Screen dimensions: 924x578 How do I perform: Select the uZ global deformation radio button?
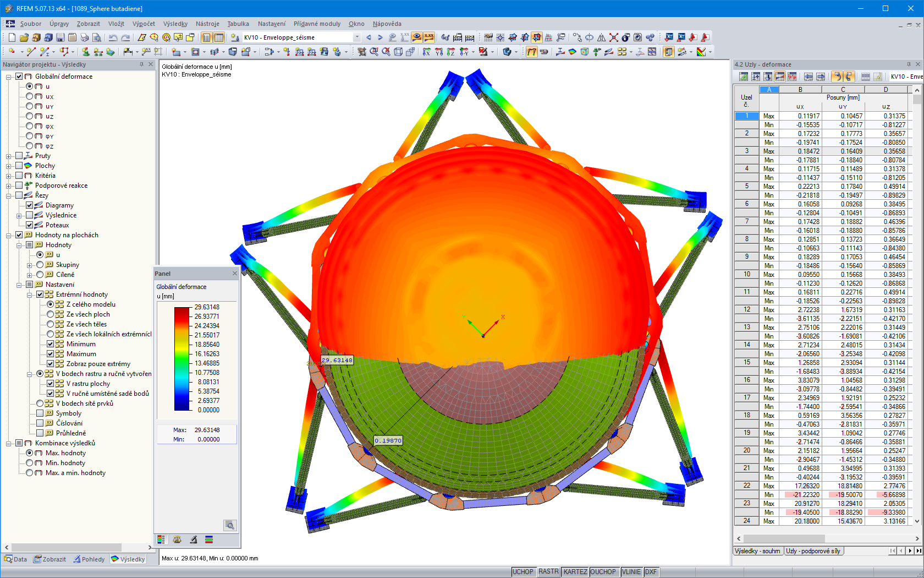[x=30, y=116]
